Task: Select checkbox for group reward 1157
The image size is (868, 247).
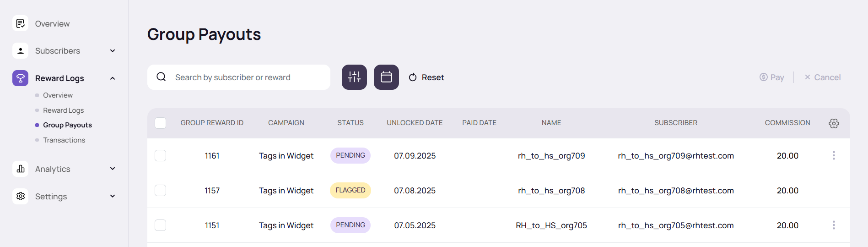Action: tap(161, 191)
